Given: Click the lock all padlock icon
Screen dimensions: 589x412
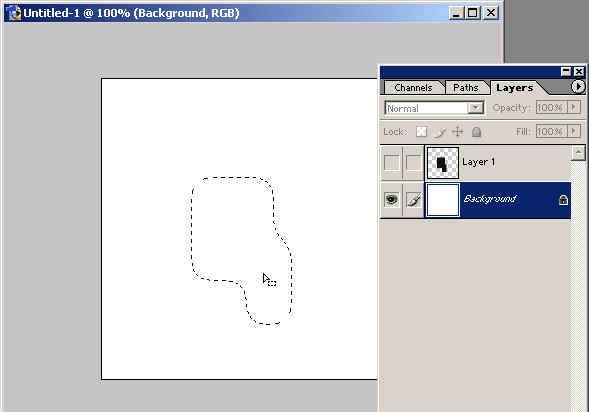Looking at the screenshot, I should coord(476,132).
